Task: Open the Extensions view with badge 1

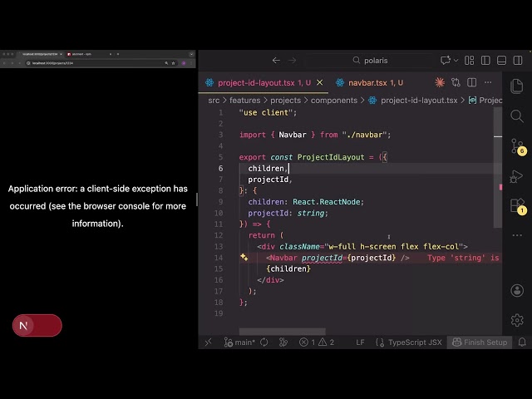Action: (x=518, y=206)
